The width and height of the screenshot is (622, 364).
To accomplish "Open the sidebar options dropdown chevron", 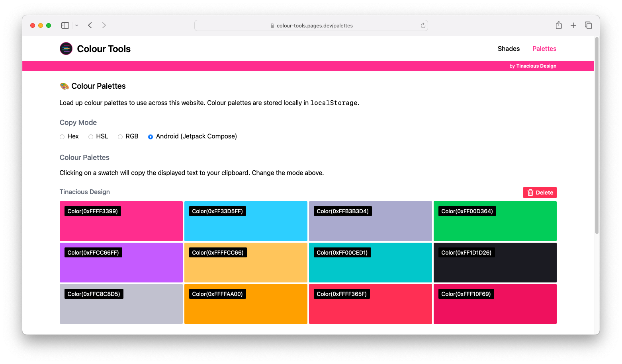I will pyautogui.click(x=76, y=25).
